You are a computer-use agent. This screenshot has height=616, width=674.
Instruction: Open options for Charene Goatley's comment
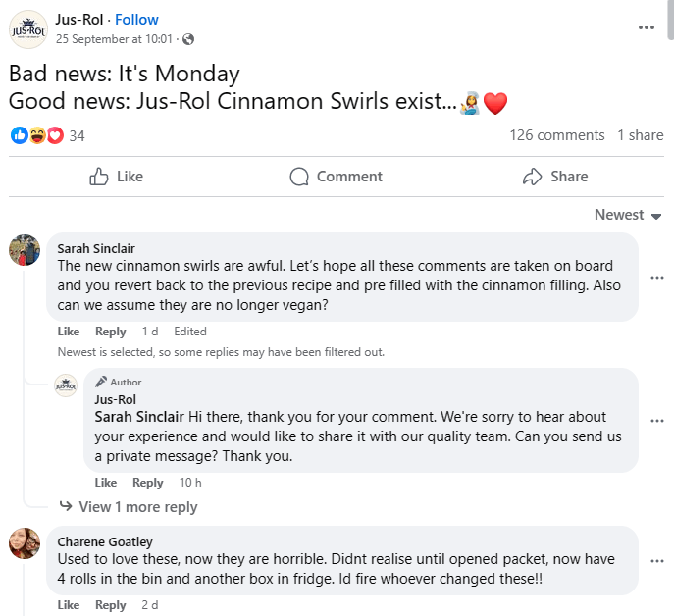[x=657, y=560]
